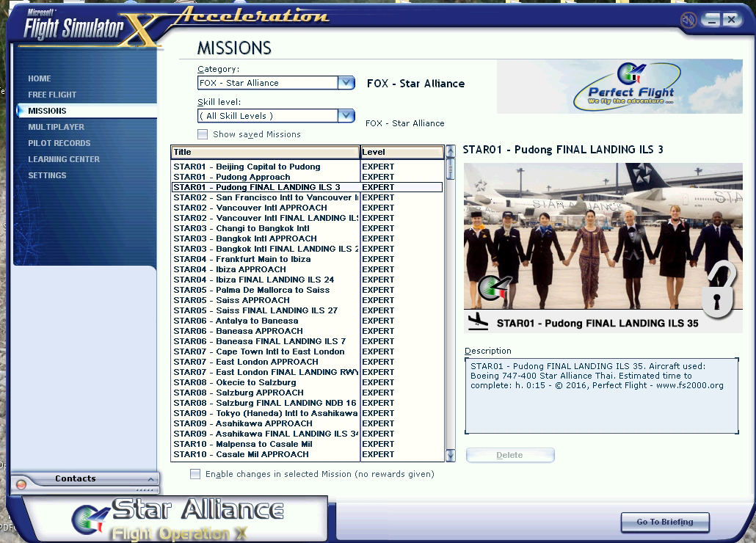Open PILOT RECORDS in the side menu

[59, 143]
